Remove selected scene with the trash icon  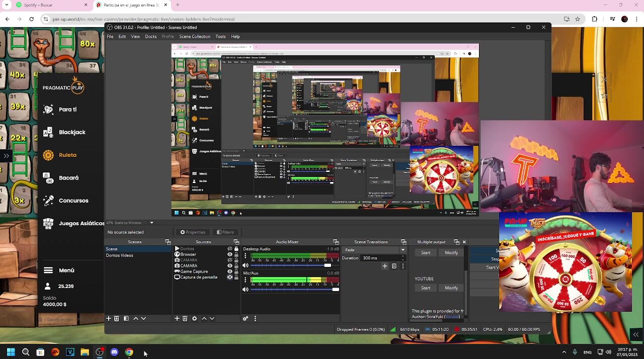point(117,318)
